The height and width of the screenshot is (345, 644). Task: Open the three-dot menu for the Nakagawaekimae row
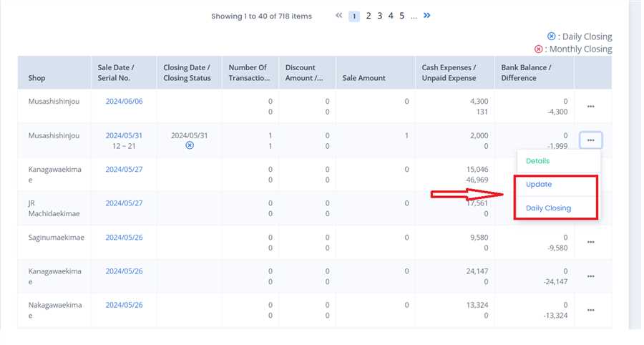tap(590, 310)
